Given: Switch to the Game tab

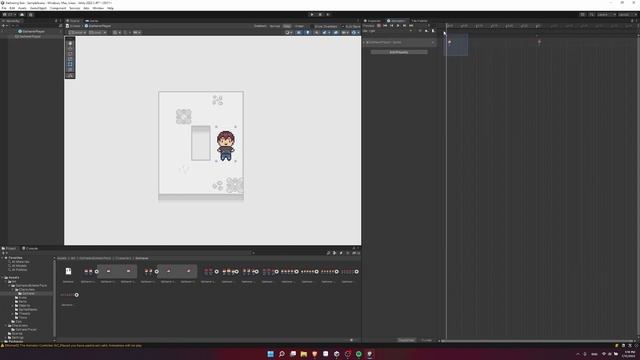Looking at the screenshot, I should point(92,21).
